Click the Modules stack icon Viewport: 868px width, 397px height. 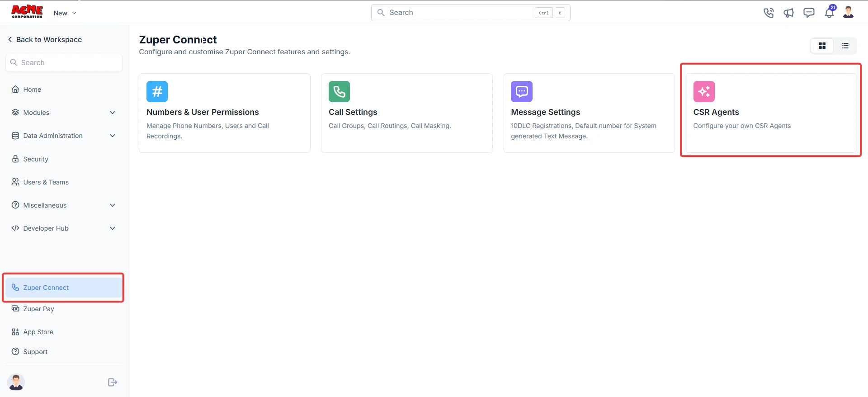click(15, 112)
